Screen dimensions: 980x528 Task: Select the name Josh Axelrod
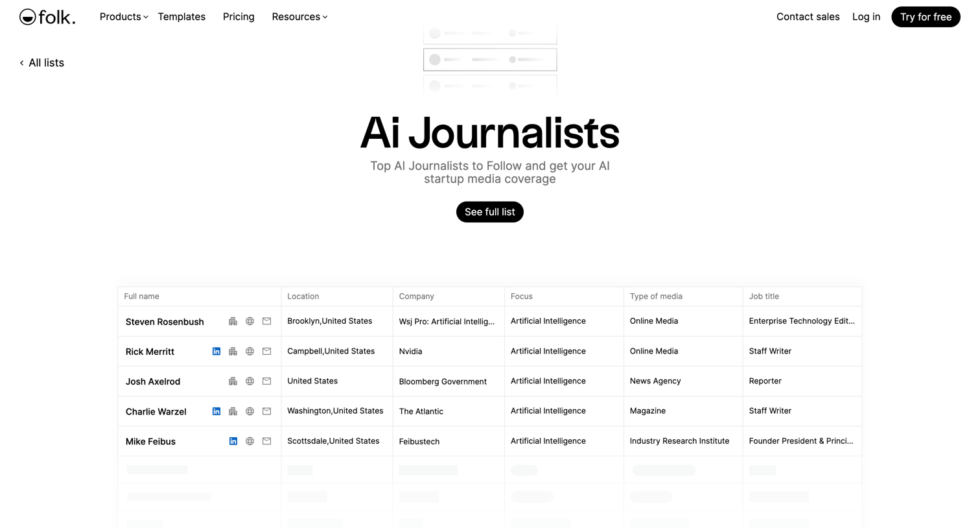point(153,381)
